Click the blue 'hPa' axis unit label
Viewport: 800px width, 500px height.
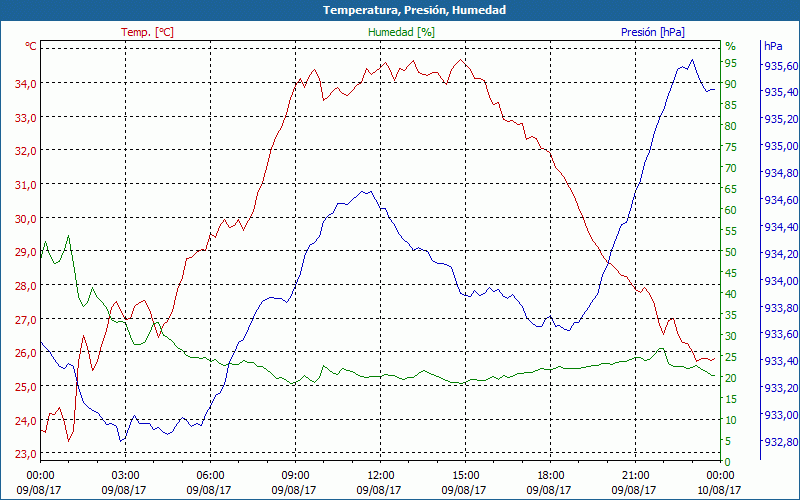[773, 46]
